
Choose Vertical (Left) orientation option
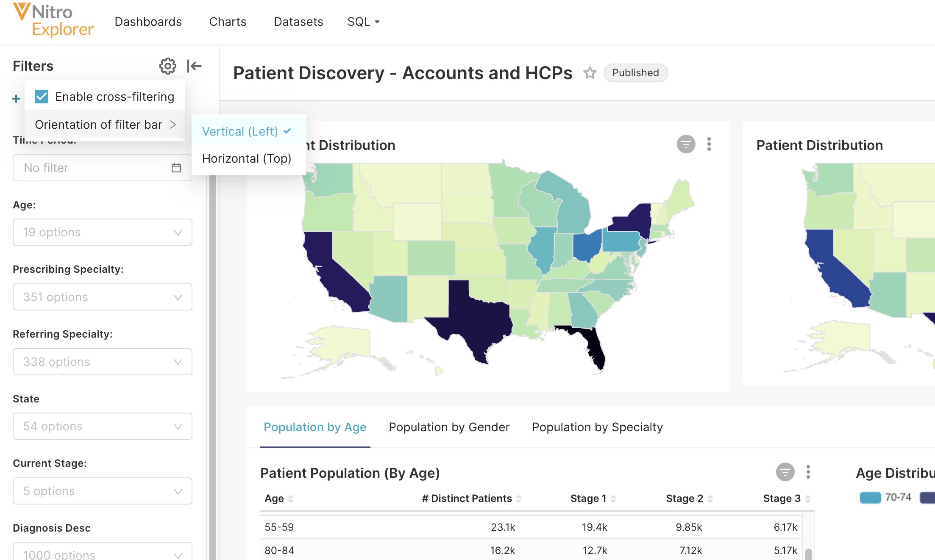240,131
